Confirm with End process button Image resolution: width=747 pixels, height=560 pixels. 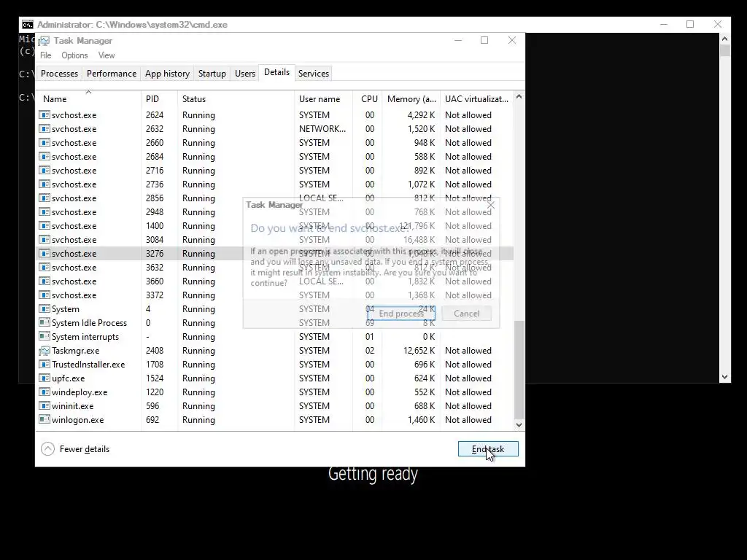(401, 314)
